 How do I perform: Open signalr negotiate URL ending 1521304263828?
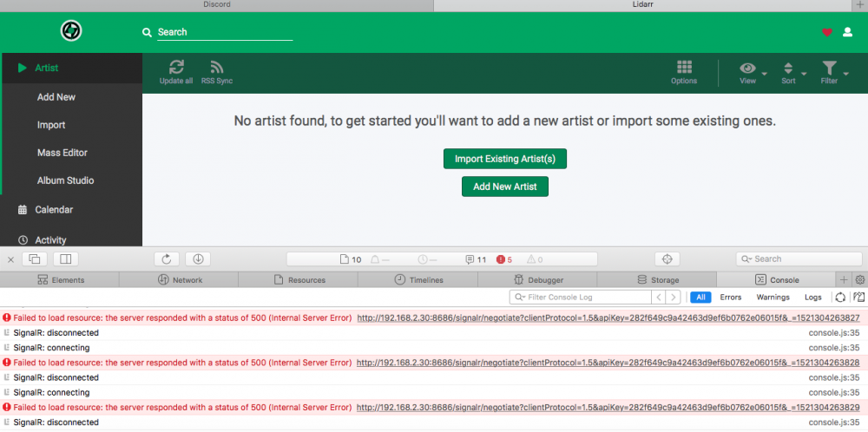coord(608,363)
